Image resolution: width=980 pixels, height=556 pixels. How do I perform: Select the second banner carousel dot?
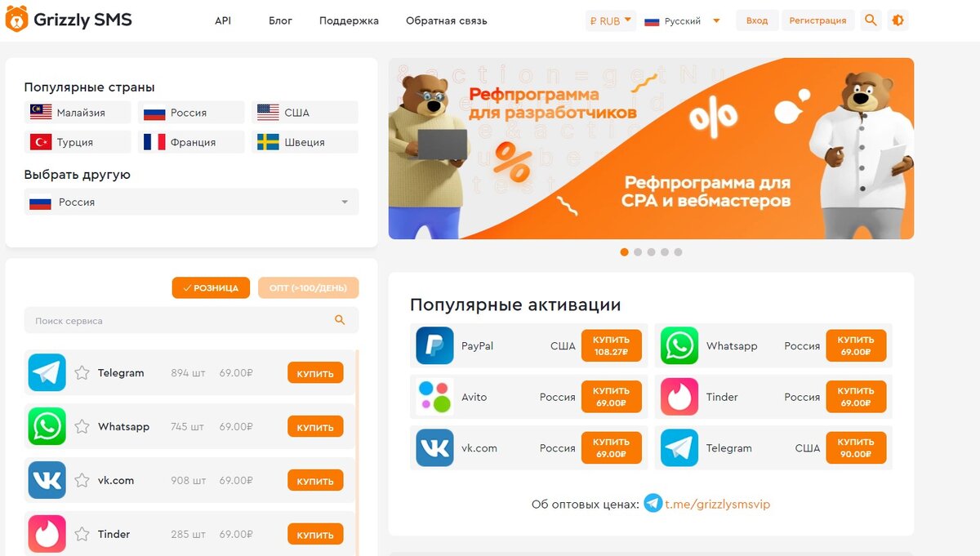tap(638, 252)
